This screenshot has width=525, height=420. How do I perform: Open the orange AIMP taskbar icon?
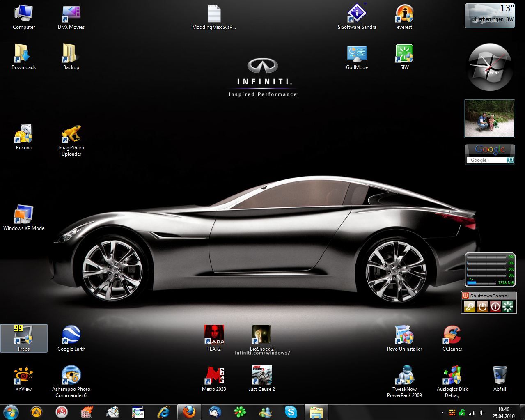[37, 412]
